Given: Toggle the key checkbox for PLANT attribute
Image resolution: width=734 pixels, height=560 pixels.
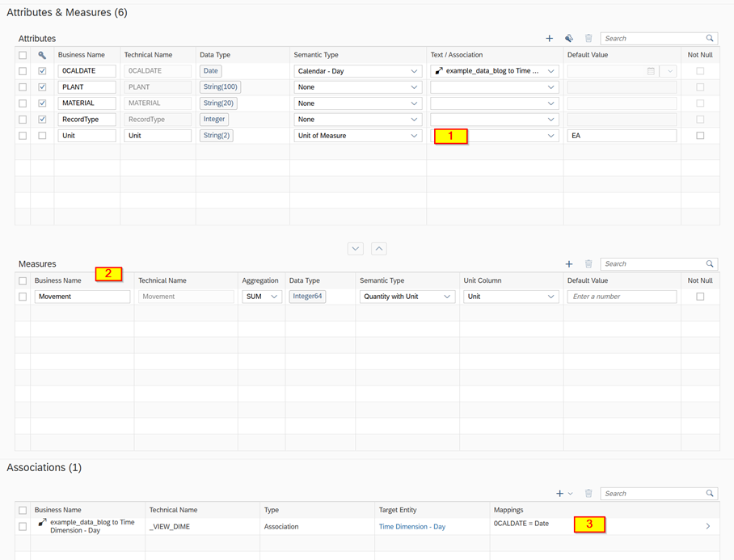Looking at the screenshot, I should click(x=42, y=87).
